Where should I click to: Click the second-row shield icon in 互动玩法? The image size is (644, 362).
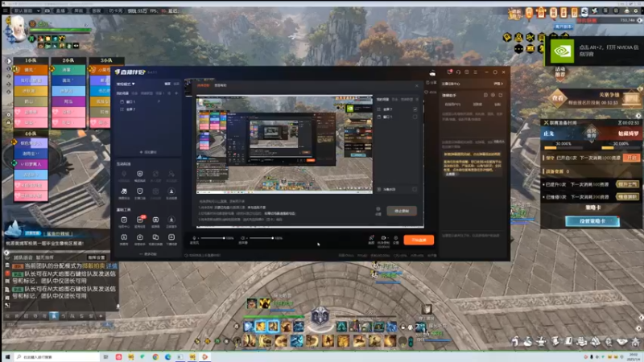[139, 193]
